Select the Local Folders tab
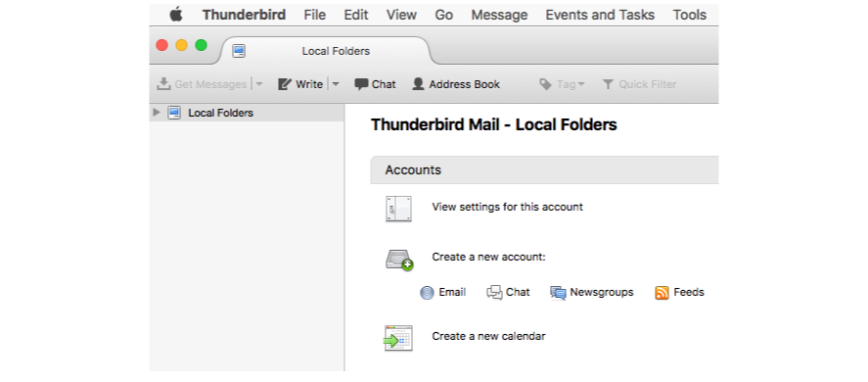The image size is (868, 382). click(x=326, y=51)
